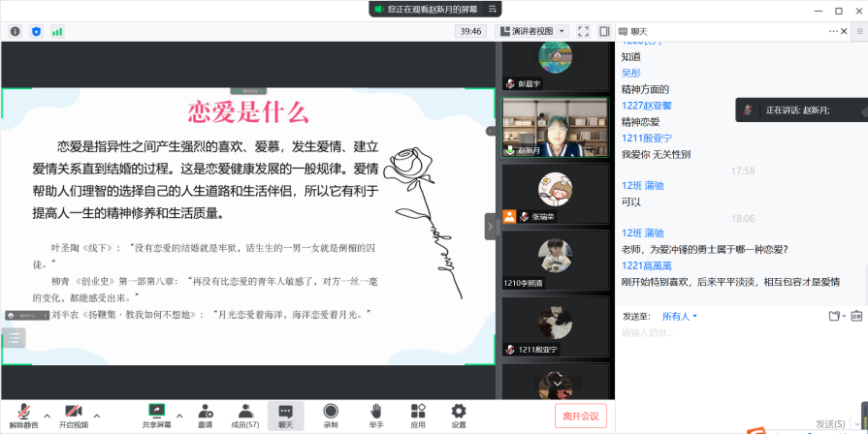This screenshot has height=434, width=868.
Task: Open the 设置 settings gear
Action: pyautogui.click(x=459, y=417)
